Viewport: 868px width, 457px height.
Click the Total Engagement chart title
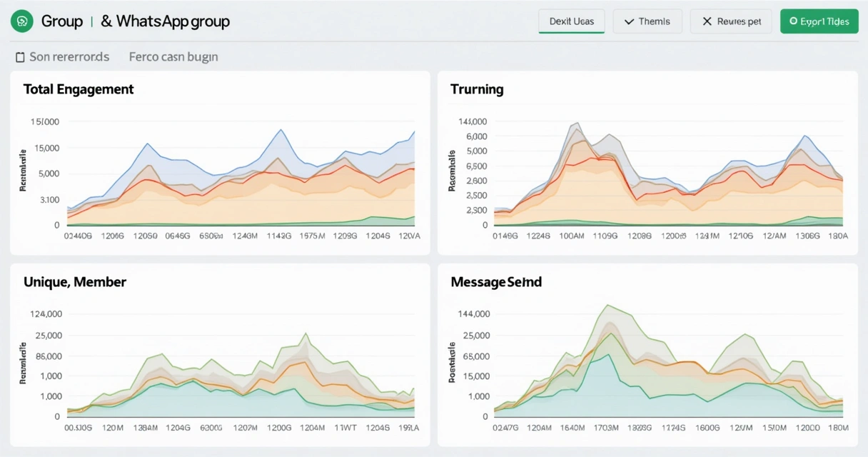pyautogui.click(x=79, y=89)
